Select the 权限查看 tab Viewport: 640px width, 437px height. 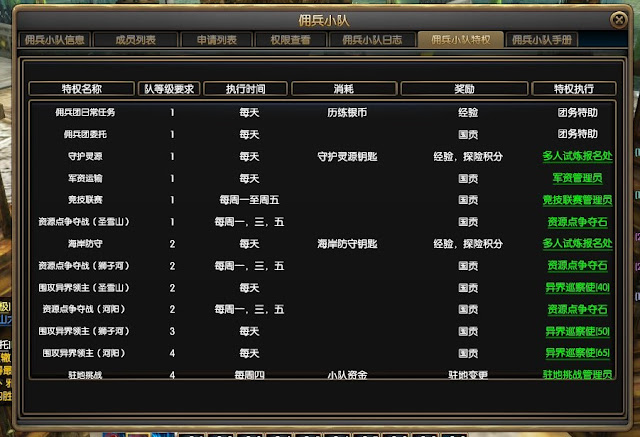(291, 40)
